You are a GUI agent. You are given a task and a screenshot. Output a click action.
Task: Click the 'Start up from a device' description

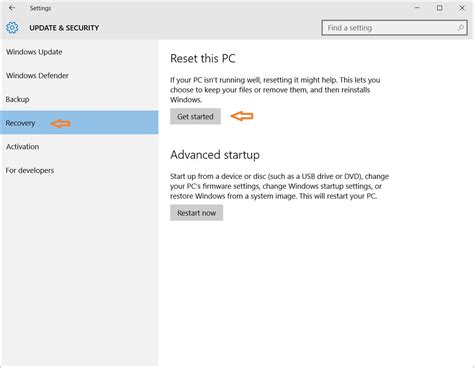click(279, 186)
